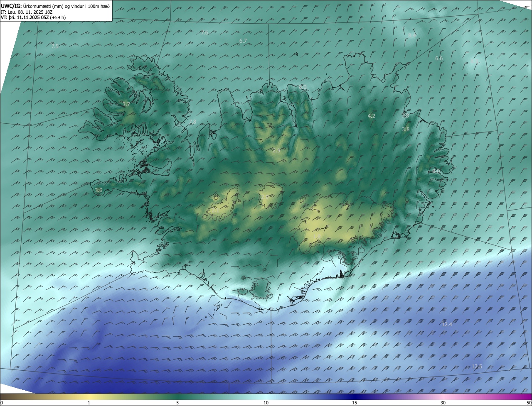Pick the dark navy segment of the colour scale

(355, 396)
